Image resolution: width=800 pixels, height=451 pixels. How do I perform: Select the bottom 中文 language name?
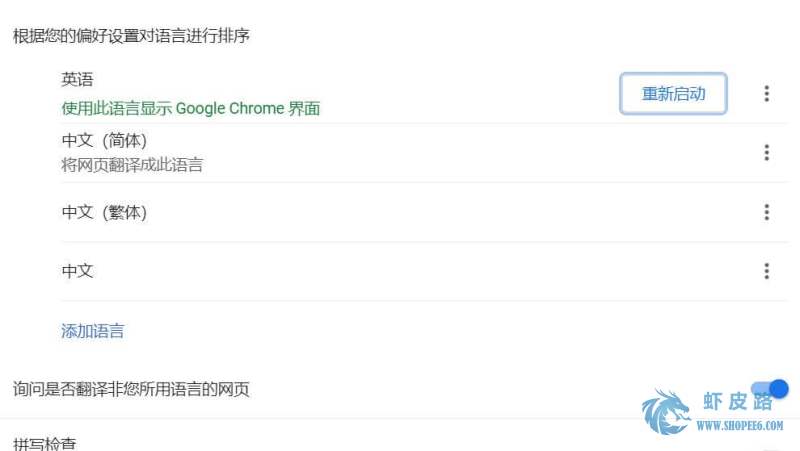coord(77,271)
